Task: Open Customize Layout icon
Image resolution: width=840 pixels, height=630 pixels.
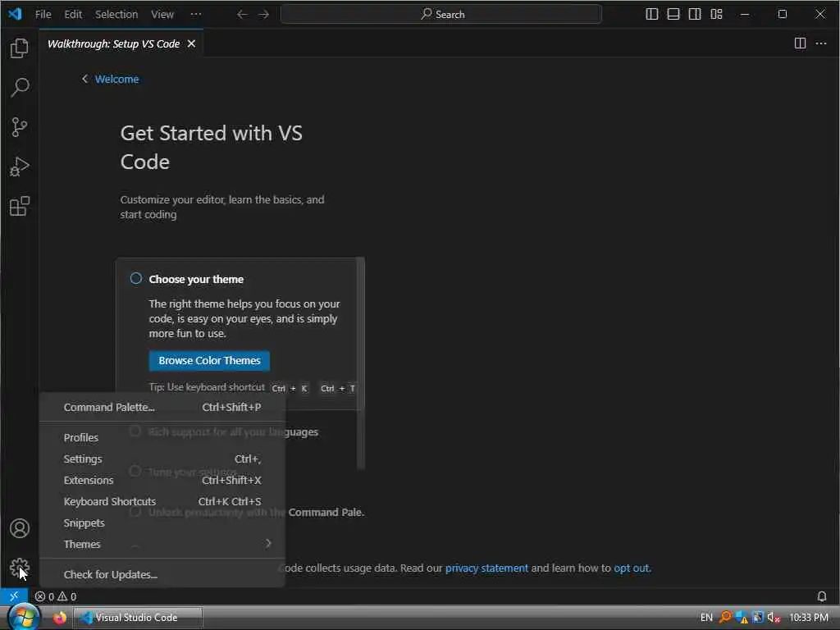Action: 716,15
